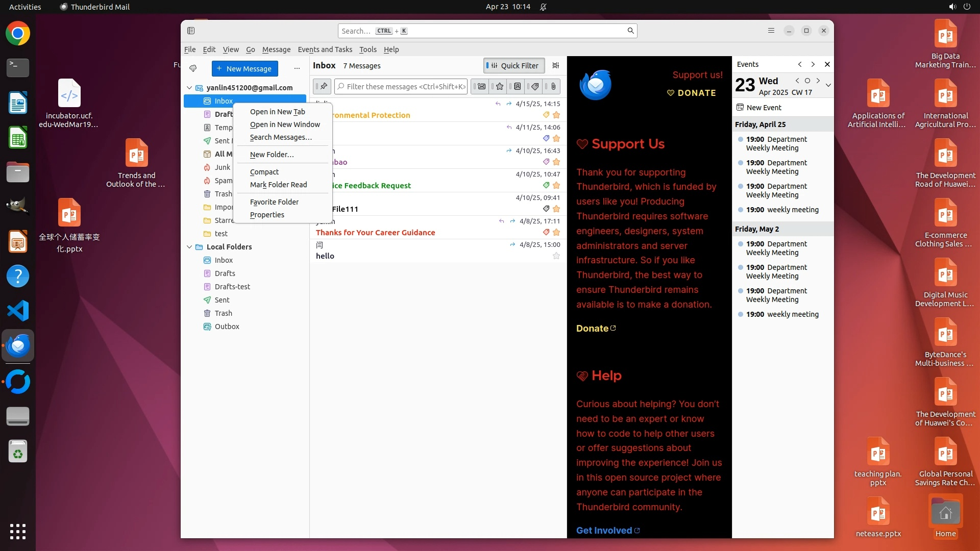Select Mark Folder Read in context menu
Screen dimensions: 980x551
tap(278, 185)
